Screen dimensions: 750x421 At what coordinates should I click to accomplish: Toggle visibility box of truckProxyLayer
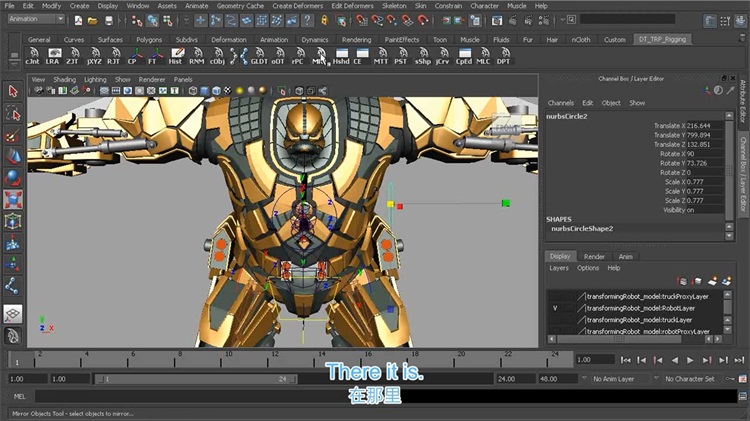pos(555,297)
